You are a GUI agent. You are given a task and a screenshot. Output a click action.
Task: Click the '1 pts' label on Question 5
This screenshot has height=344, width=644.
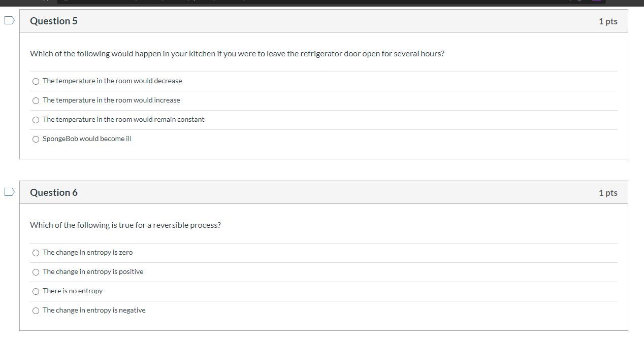point(608,21)
